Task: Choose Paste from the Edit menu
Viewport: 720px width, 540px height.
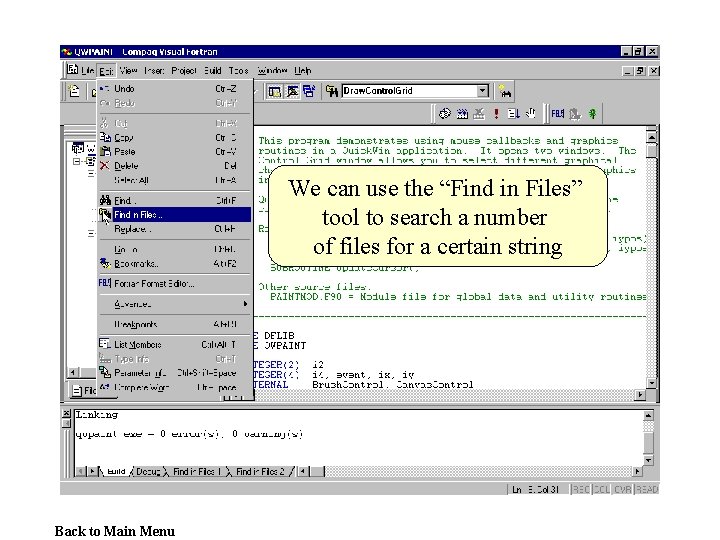Action: 175,152
